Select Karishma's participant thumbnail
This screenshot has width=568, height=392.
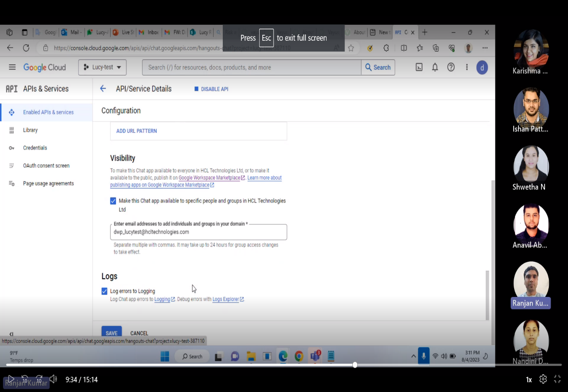(531, 52)
